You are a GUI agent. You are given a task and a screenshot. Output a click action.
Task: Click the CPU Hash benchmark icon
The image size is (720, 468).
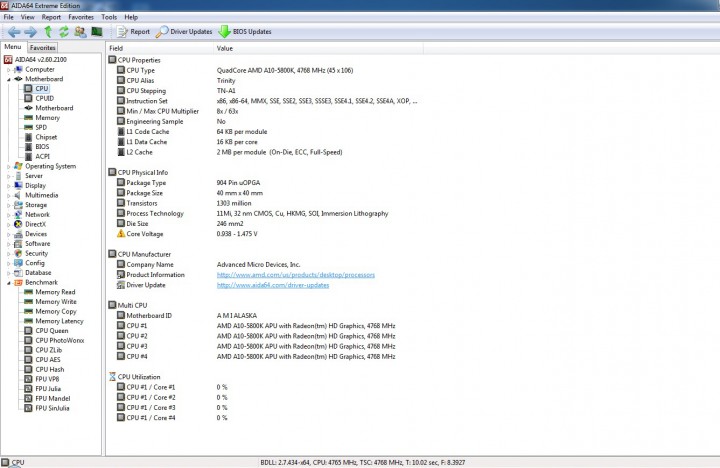point(28,369)
